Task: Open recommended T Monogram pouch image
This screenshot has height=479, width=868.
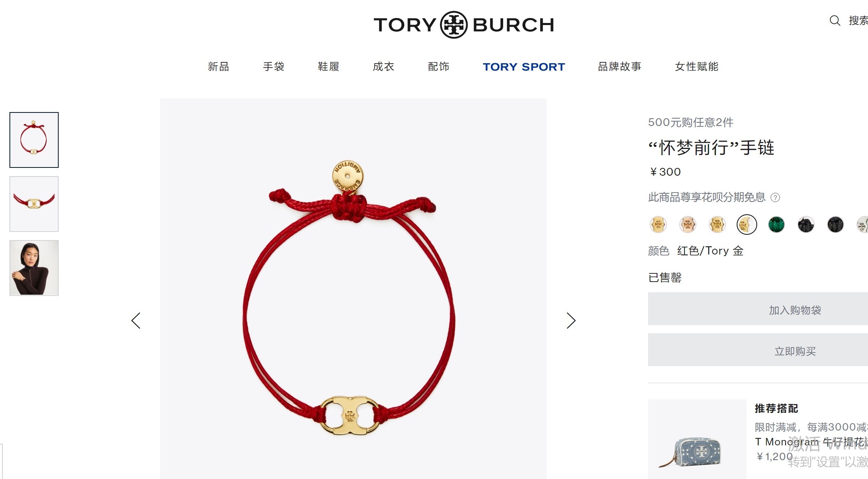Action: [x=697, y=439]
